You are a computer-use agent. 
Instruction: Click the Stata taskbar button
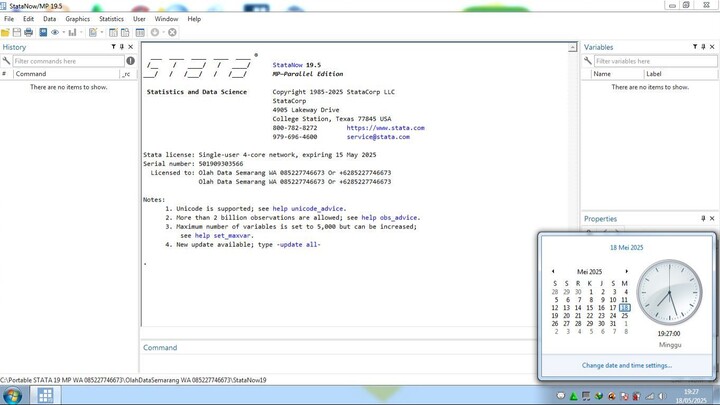click(45, 395)
